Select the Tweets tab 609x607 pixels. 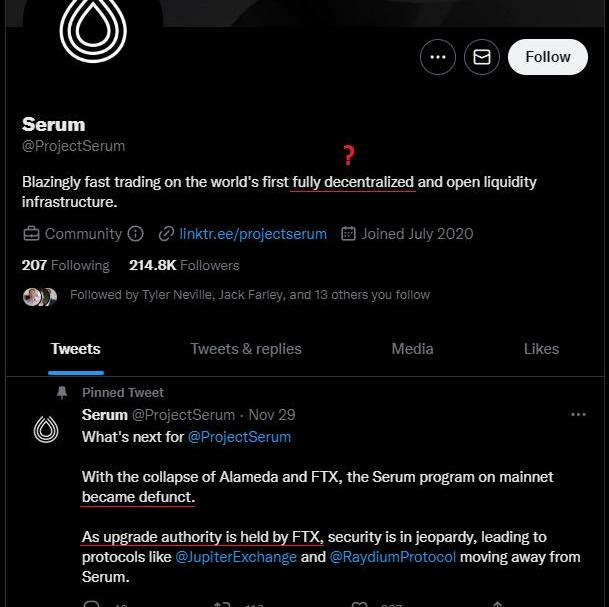click(x=76, y=349)
